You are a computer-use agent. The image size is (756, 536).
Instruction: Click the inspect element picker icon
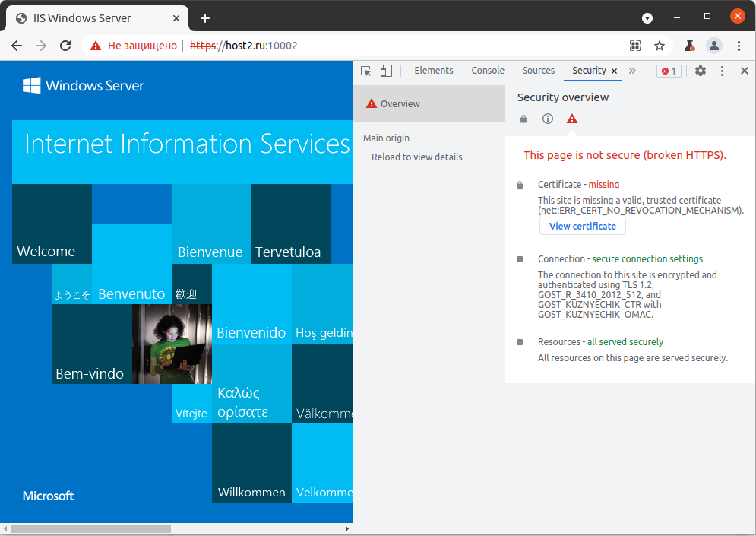pyautogui.click(x=366, y=71)
